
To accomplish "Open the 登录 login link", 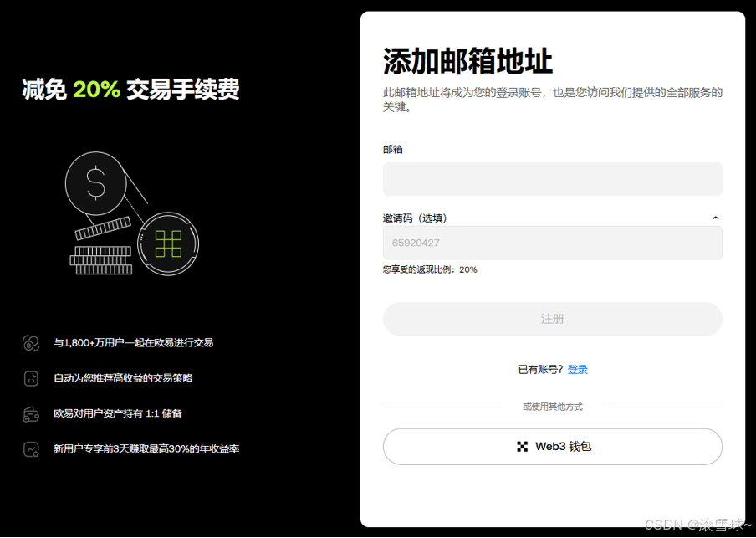I will [x=578, y=370].
